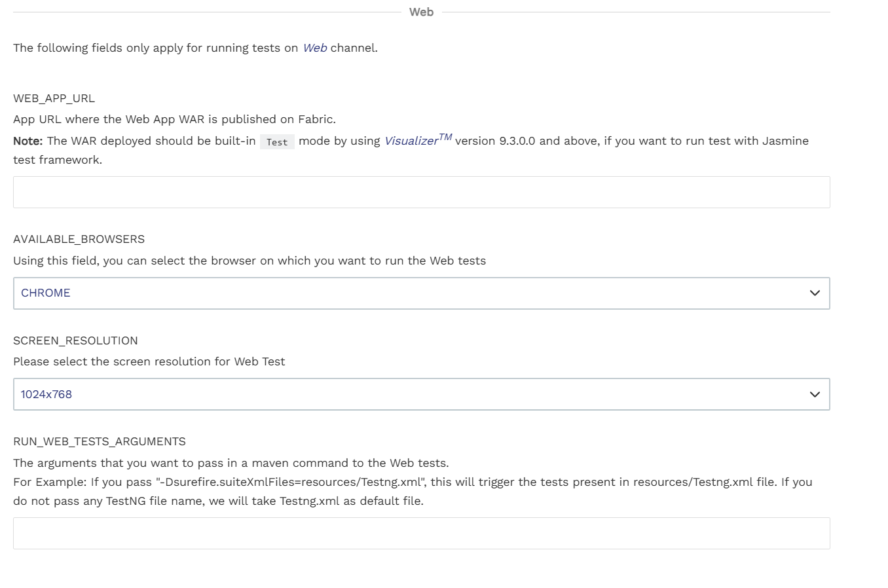Image resolution: width=888 pixels, height=588 pixels.
Task: Click the Web section header title
Action: point(421,12)
